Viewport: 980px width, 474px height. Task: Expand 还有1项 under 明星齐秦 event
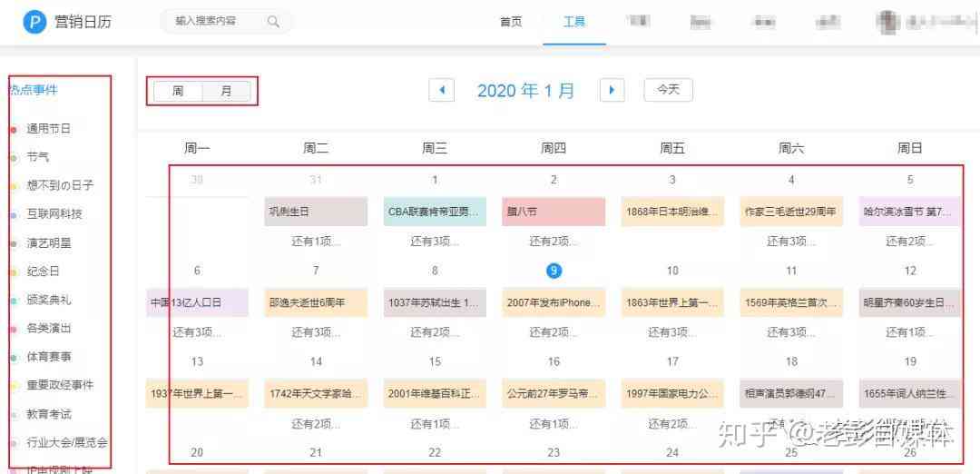tap(910, 332)
